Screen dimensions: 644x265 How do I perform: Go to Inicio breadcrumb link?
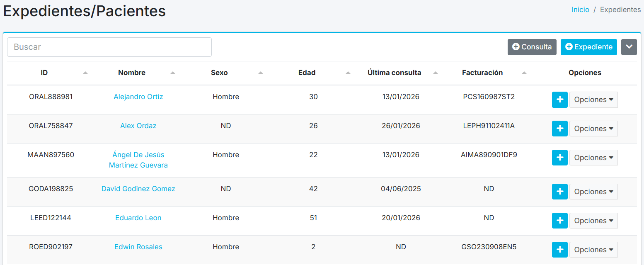pos(580,10)
